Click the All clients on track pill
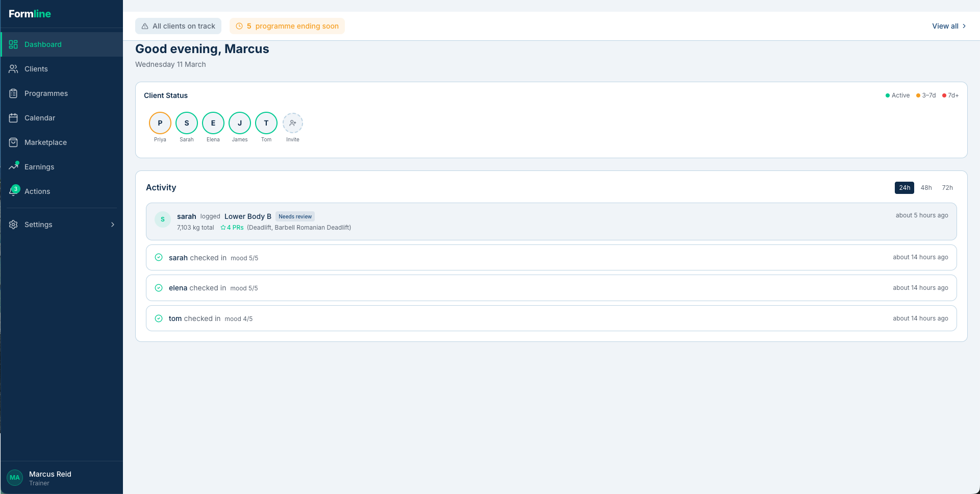 (x=178, y=26)
